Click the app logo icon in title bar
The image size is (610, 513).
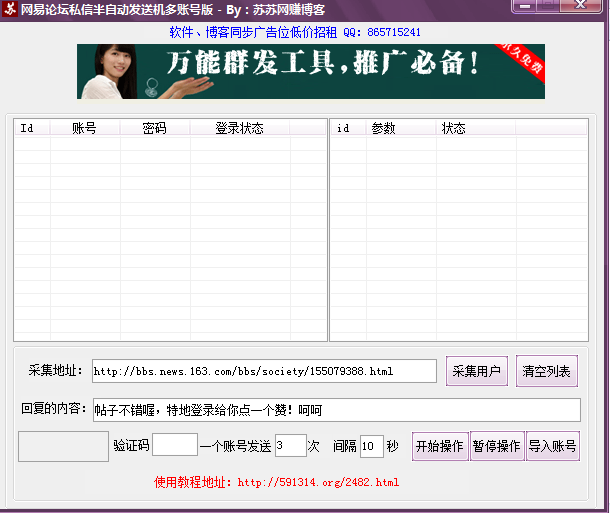(x=10, y=9)
